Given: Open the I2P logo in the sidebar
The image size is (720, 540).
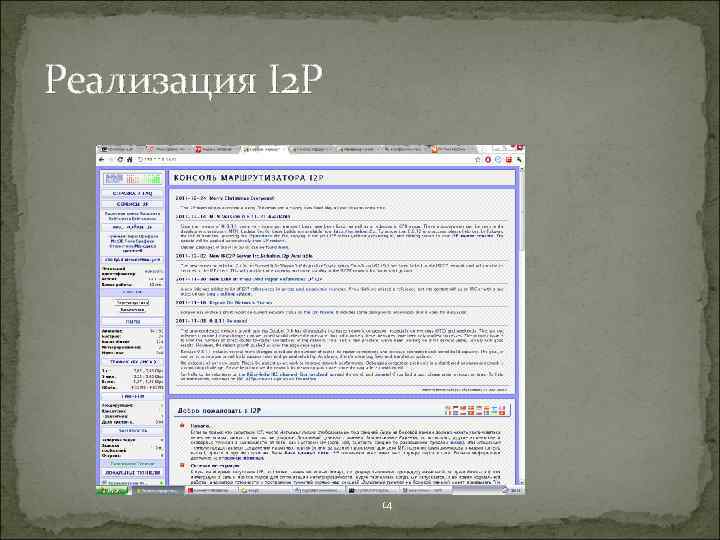Looking at the screenshot, I should (132, 179).
